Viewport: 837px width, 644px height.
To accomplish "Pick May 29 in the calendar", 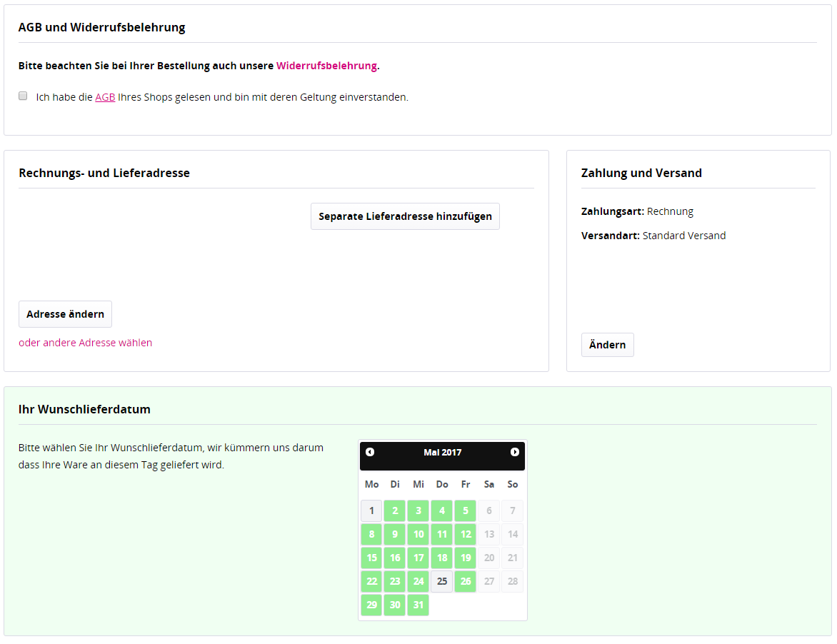I will [x=371, y=605].
